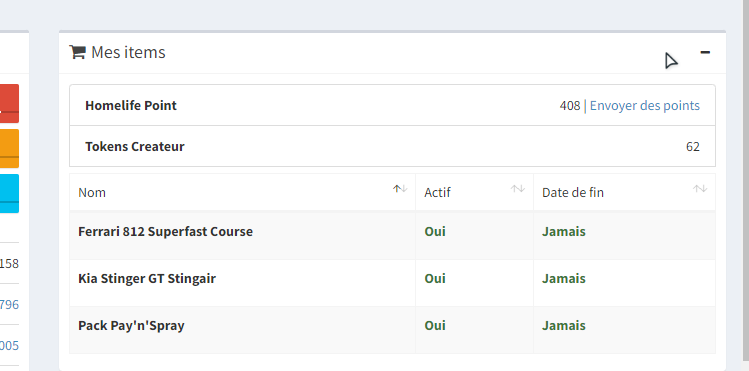Click the red box on left
This screenshot has height=371, width=749.
pos(9,104)
